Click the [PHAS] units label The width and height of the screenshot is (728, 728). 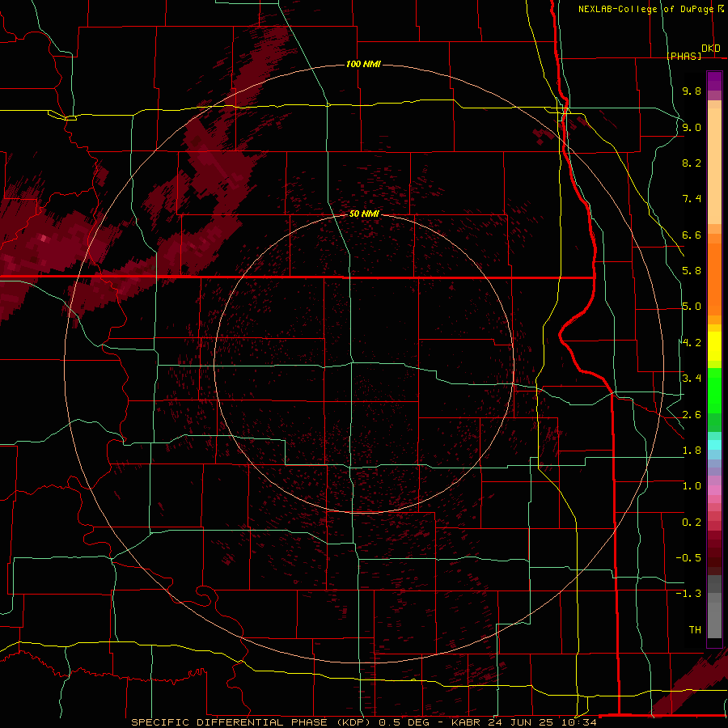[x=684, y=56]
